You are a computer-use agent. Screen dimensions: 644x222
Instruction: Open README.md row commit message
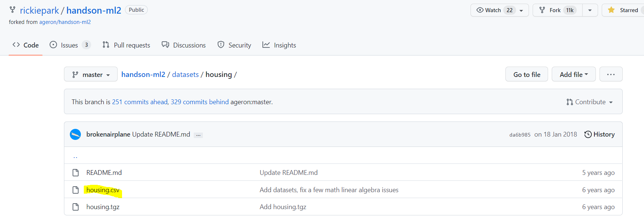(x=289, y=173)
